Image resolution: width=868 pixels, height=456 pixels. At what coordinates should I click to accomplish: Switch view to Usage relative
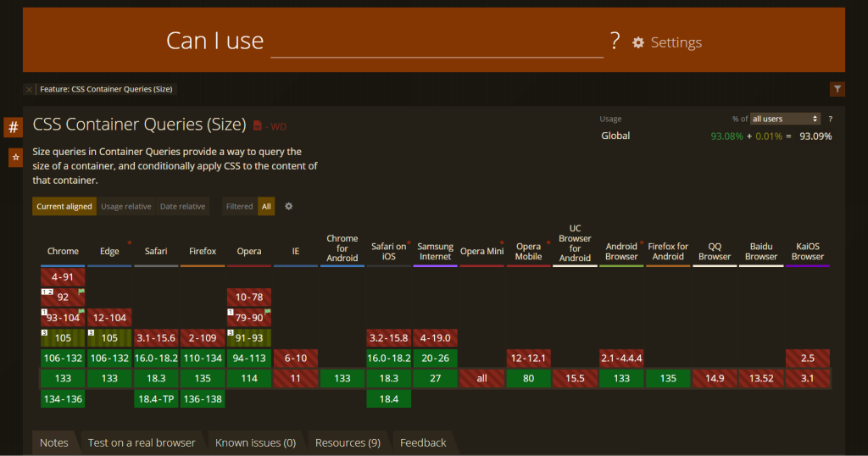pyautogui.click(x=125, y=207)
